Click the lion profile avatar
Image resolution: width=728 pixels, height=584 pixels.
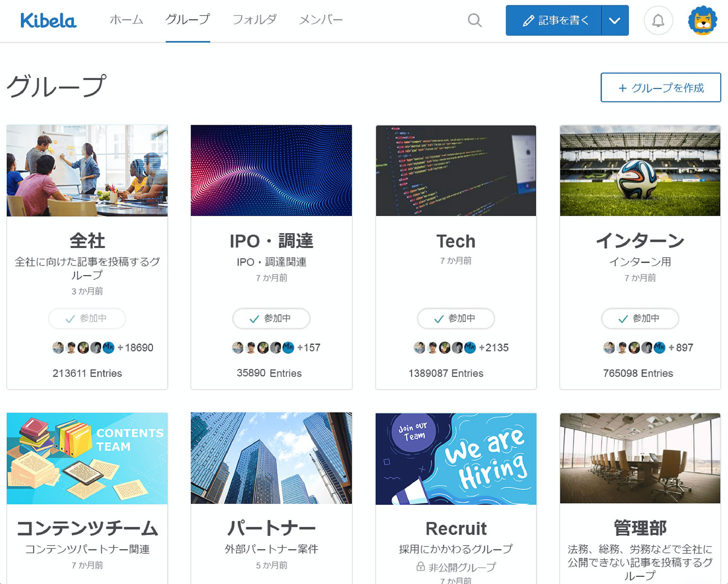click(x=702, y=20)
